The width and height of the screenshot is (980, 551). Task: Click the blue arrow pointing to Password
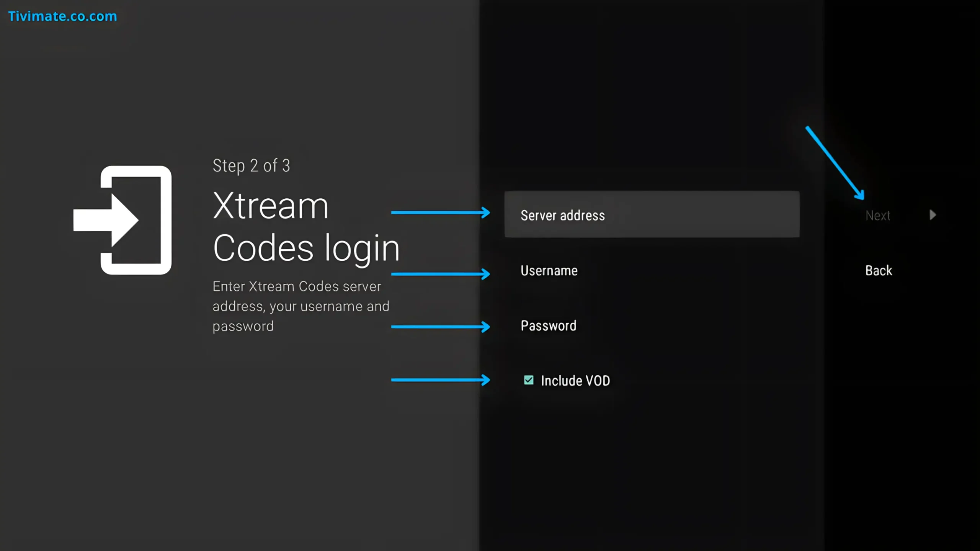point(440,327)
